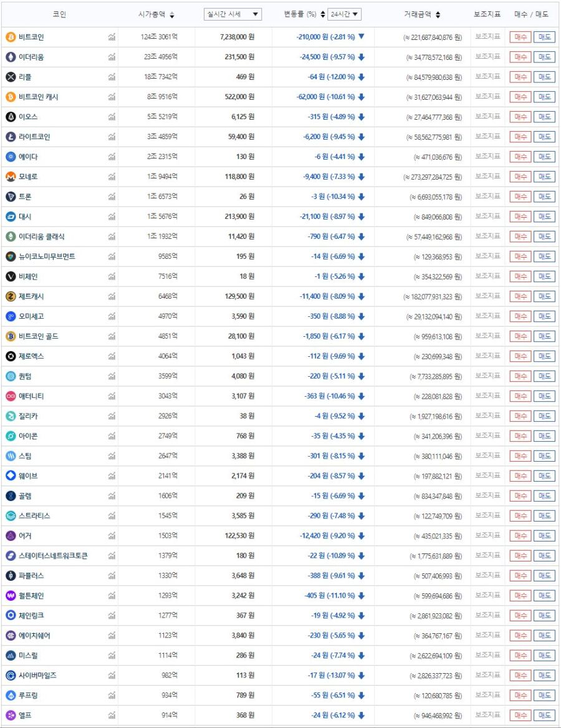Open the chart icon for 이오스
Image resolution: width=561 pixels, height=728 pixels.
point(112,117)
